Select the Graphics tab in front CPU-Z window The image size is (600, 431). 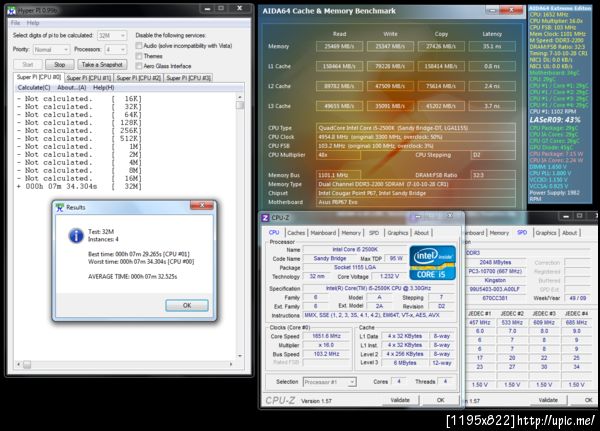(x=398, y=233)
